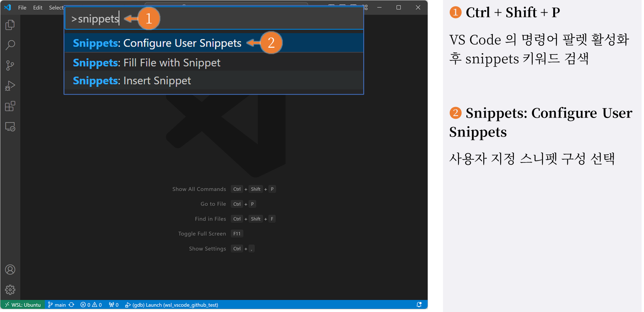
Task: Open the Search view in activity bar
Action: pyautogui.click(x=10, y=45)
